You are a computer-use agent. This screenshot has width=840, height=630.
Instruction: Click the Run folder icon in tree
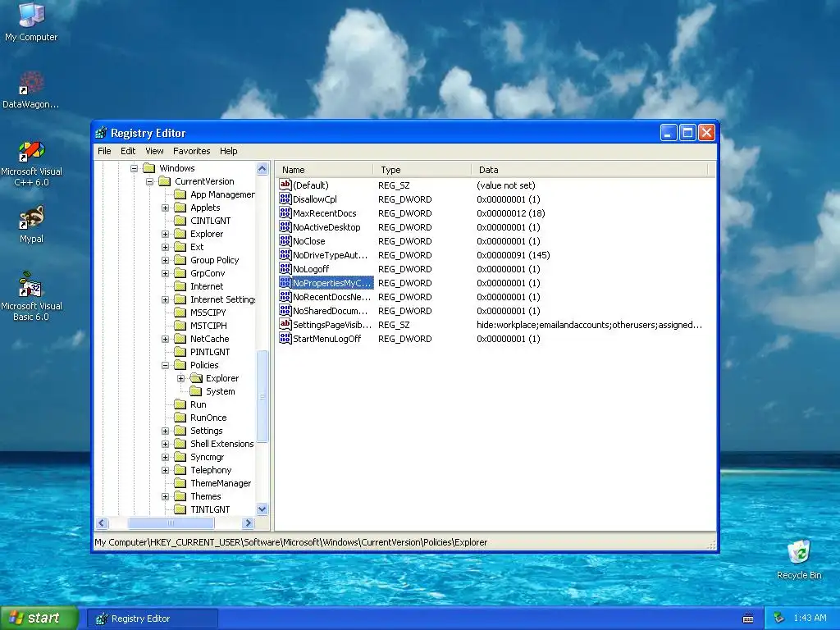(x=180, y=404)
